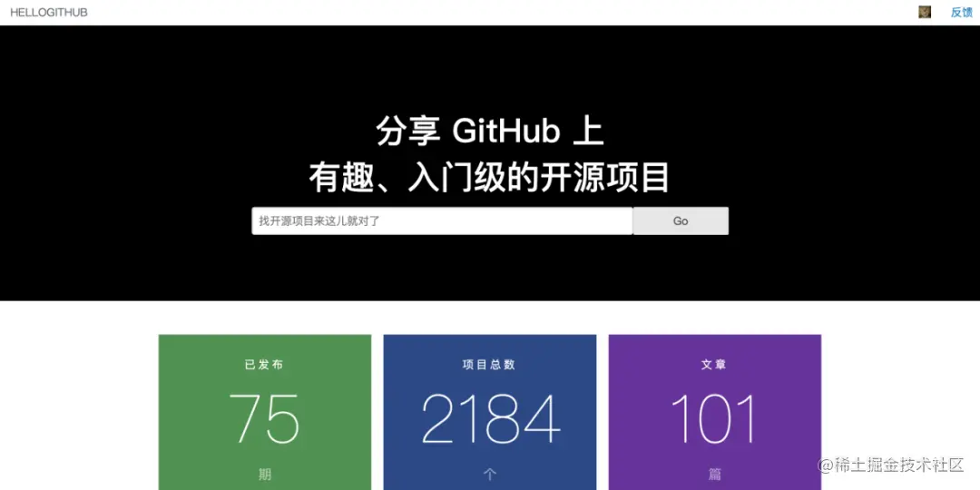The height and width of the screenshot is (490, 980).
Task: Click the 个 unit text
Action: pos(490,475)
